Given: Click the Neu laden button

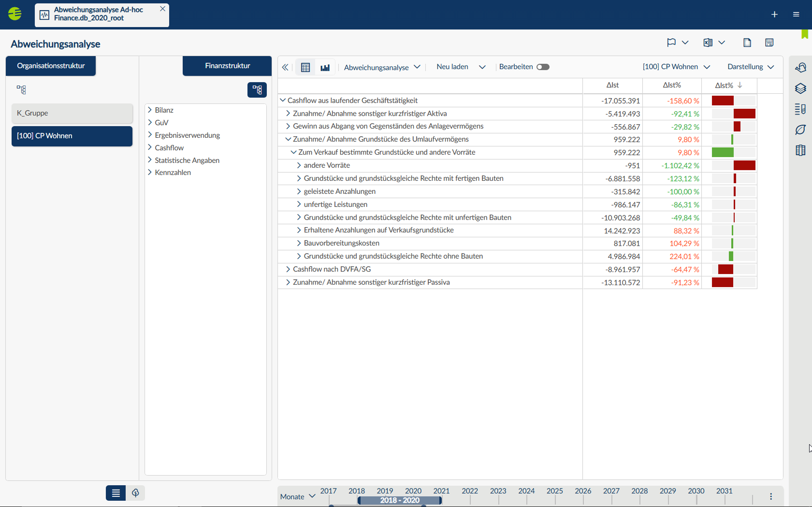Looking at the screenshot, I should pos(452,67).
